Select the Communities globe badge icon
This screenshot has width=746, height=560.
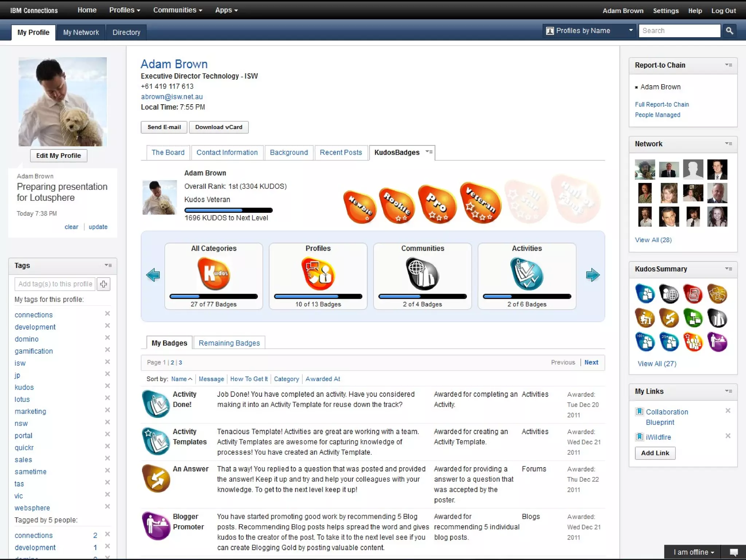pyautogui.click(x=422, y=274)
